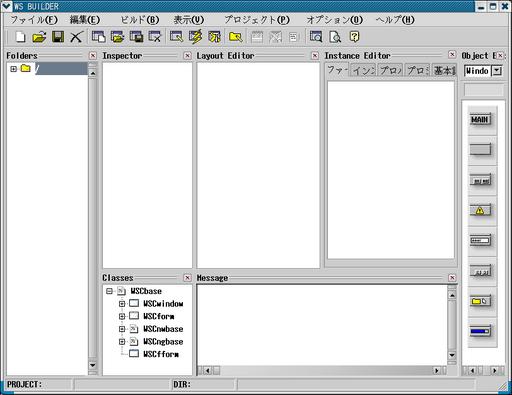Click the help question mark toolbar icon
The height and width of the screenshot is (395, 512).
[x=354, y=37]
